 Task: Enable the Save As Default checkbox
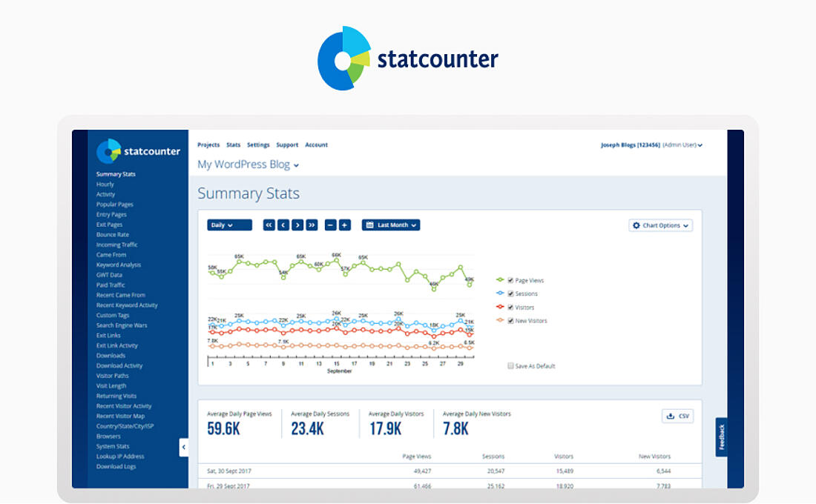510,366
